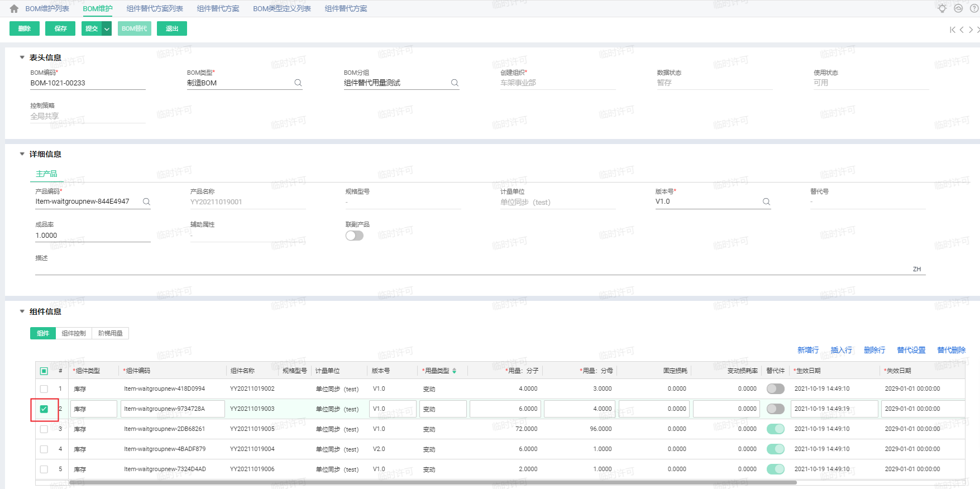Switch to the 组件替代方案列表 tab

pyautogui.click(x=155, y=9)
